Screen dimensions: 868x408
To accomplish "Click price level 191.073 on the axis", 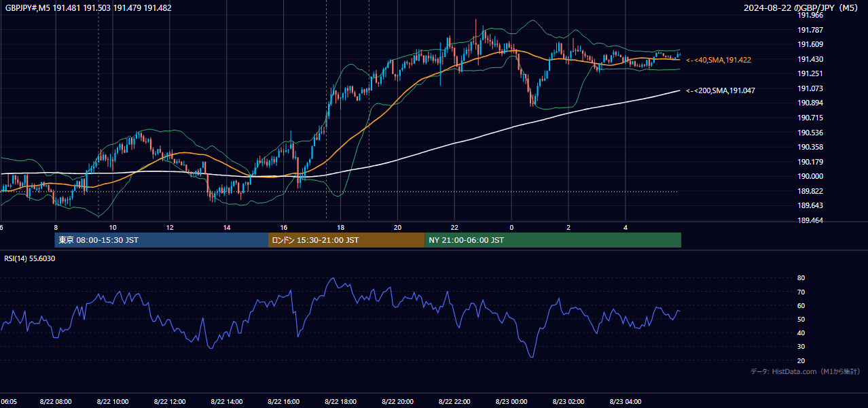I will click(x=810, y=88).
